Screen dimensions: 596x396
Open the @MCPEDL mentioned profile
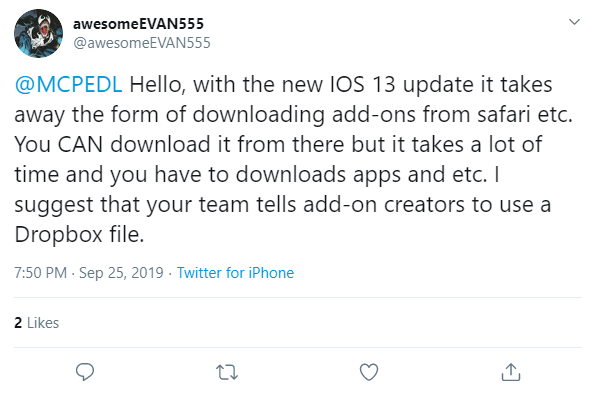point(68,84)
